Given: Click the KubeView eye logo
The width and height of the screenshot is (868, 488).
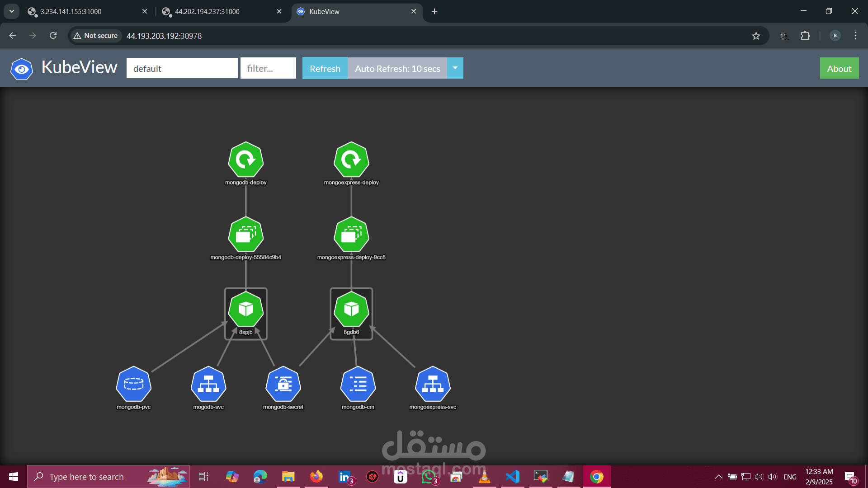Looking at the screenshot, I should point(21,69).
